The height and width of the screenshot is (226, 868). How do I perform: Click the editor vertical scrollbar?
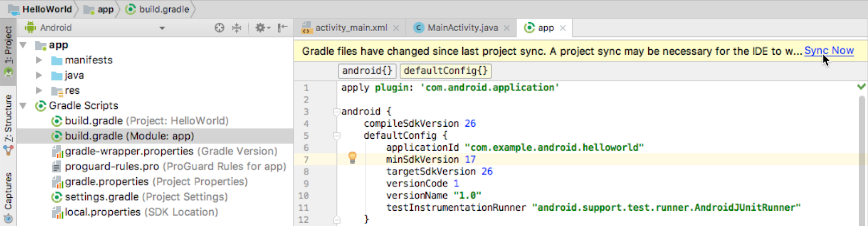coord(861,160)
